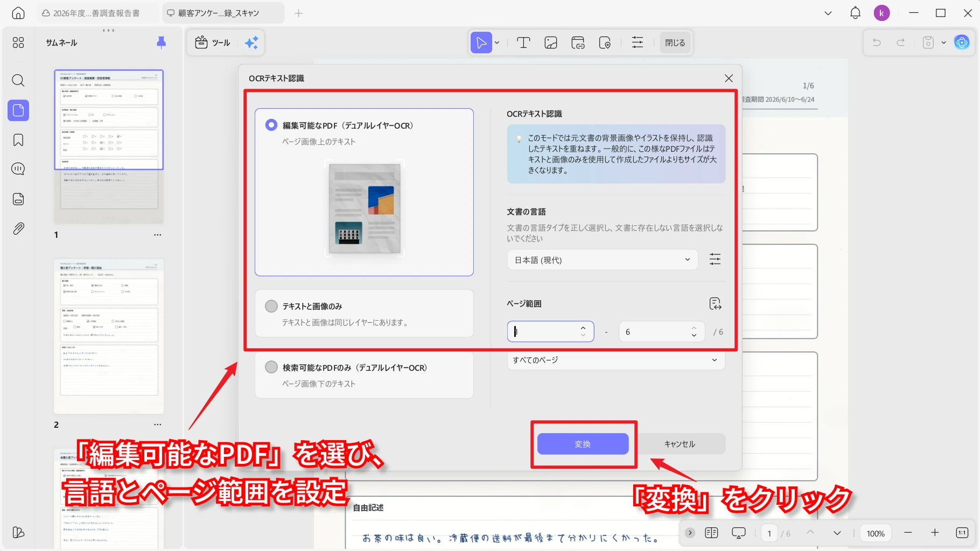Select the Image edit tool
The image size is (980, 551).
[551, 43]
